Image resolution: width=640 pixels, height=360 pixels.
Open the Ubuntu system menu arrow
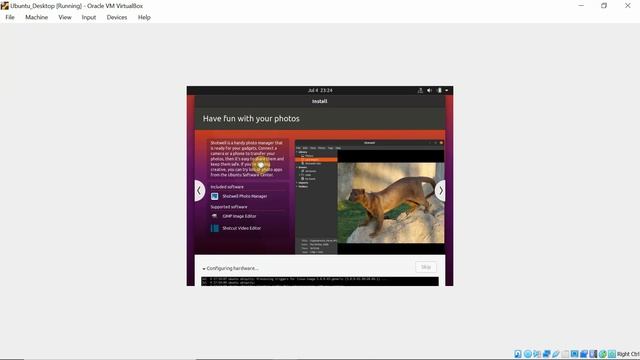click(447, 90)
